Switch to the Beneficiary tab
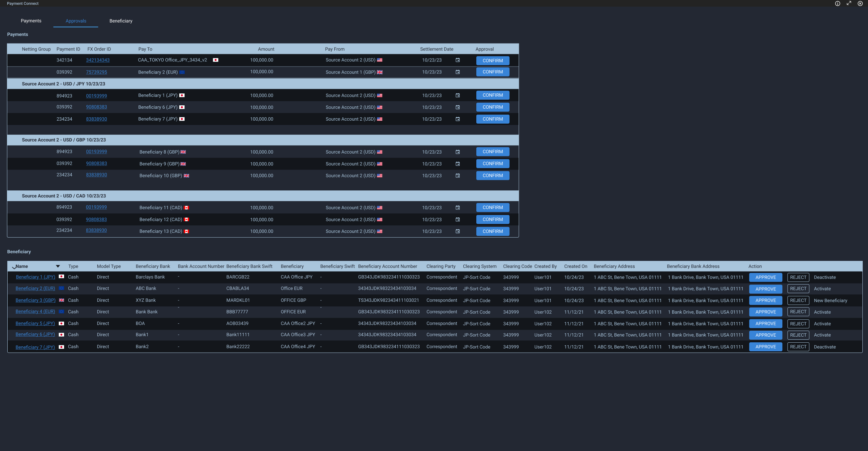Screen dimensions: 868x451 pos(120,21)
